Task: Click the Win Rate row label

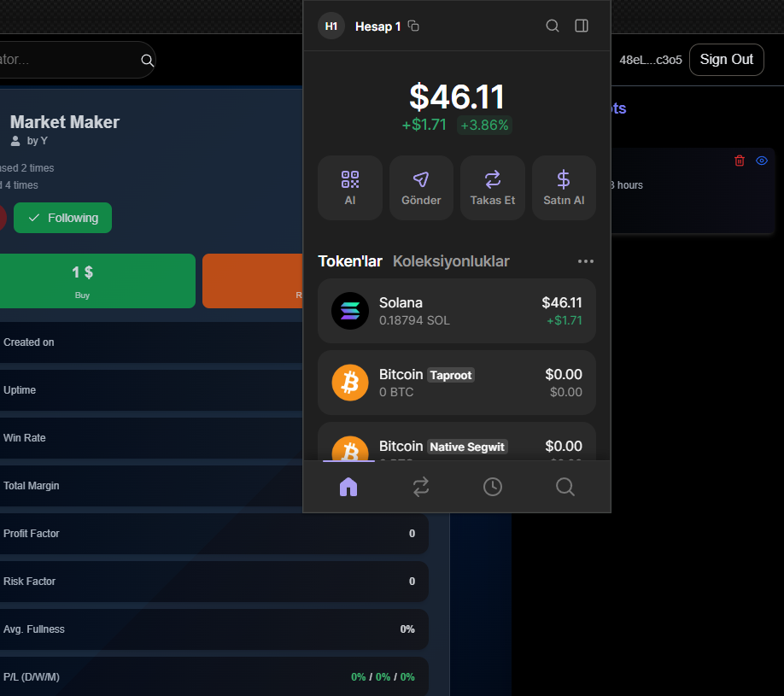Action: point(24,438)
